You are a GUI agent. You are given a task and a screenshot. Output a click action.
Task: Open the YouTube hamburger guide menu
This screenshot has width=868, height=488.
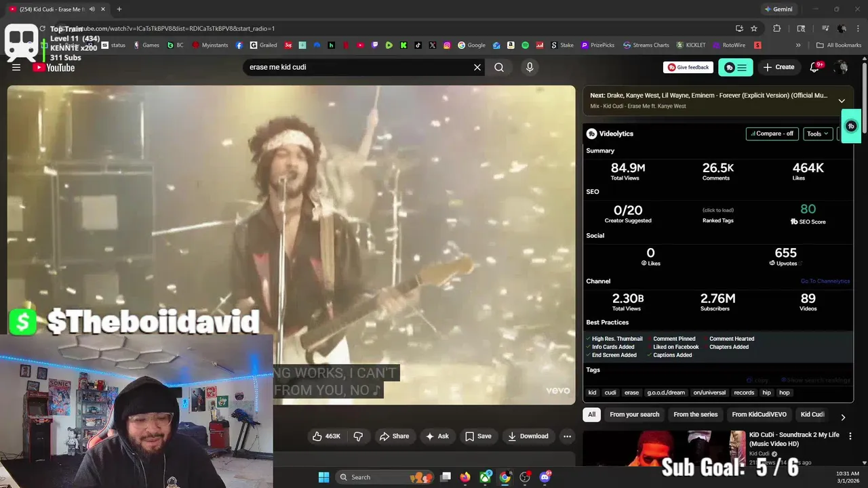click(x=16, y=67)
